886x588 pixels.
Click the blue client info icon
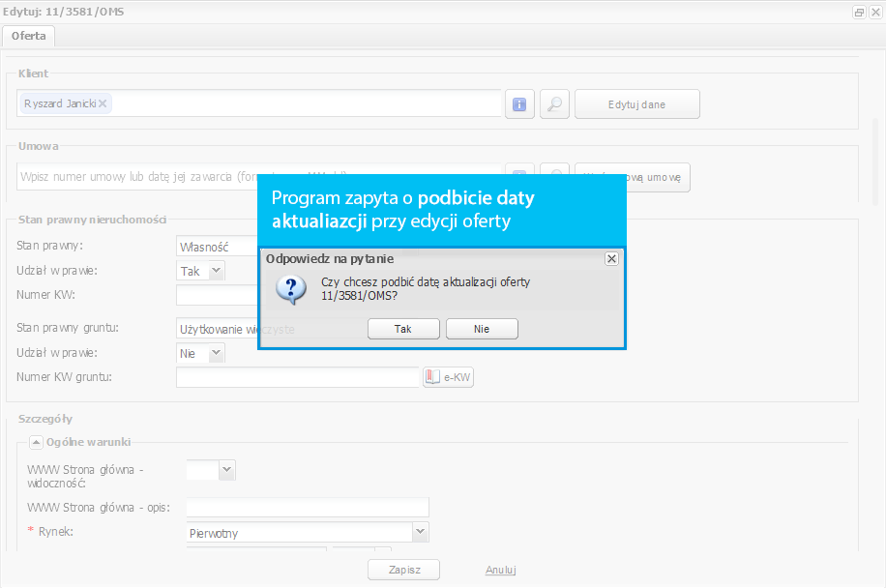tap(519, 103)
